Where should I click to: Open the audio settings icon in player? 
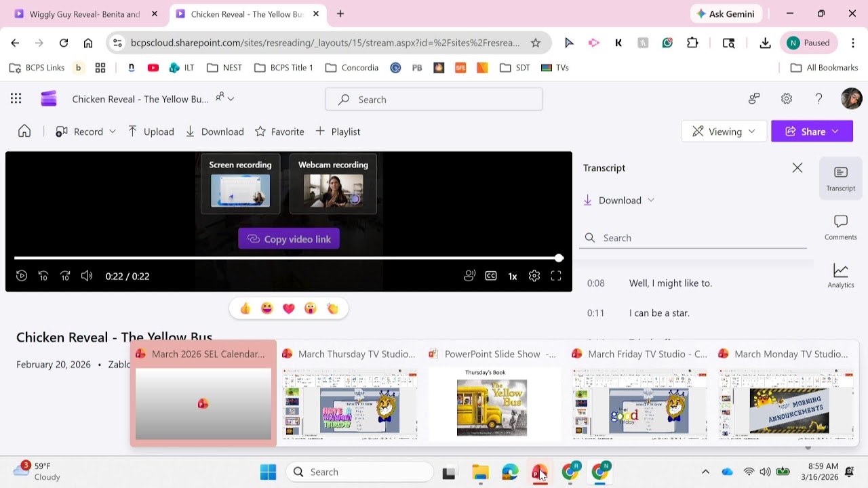[x=469, y=276]
